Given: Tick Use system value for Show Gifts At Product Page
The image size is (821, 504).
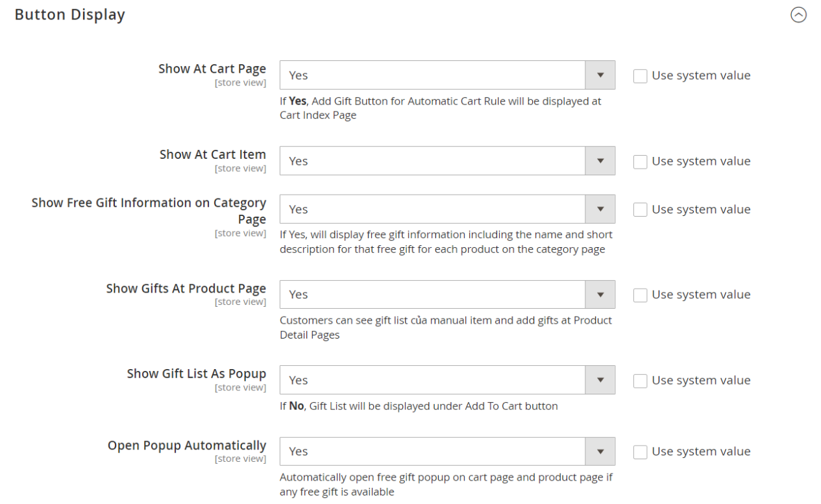Looking at the screenshot, I should [x=640, y=295].
